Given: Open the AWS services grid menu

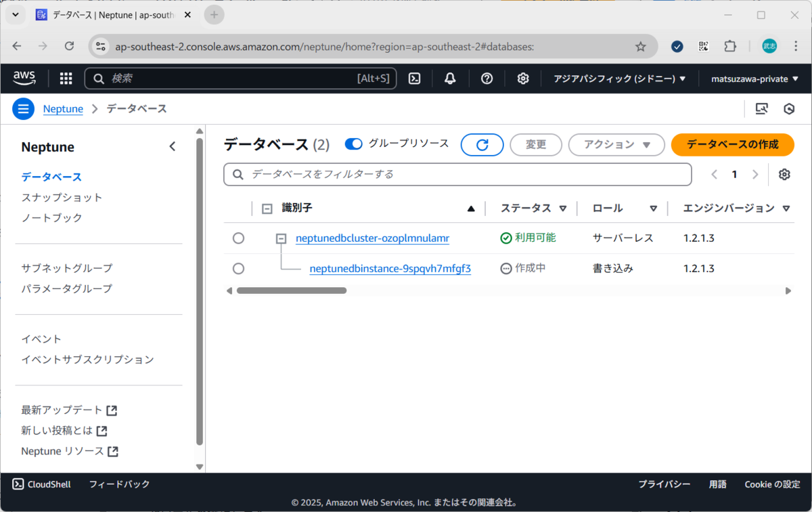Looking at the screenshot, I should coord(66,79).
